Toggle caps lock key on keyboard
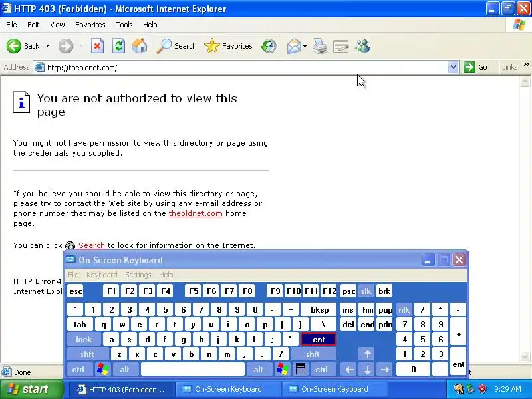 (x=84, y=340)
